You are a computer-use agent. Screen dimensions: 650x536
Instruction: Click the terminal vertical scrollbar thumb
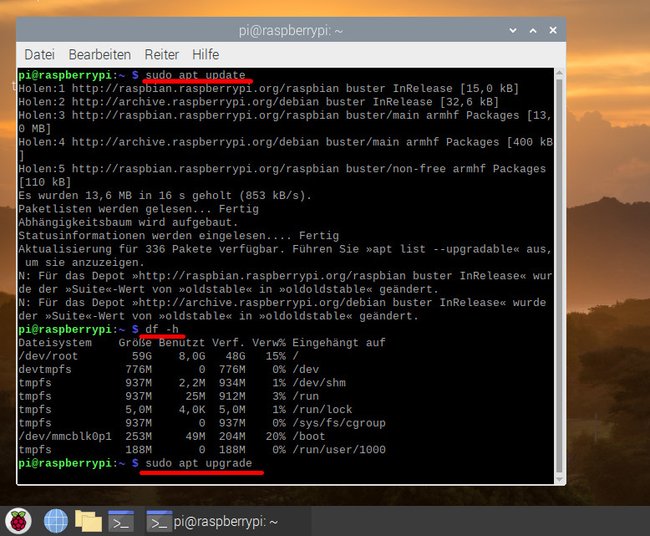[x=559, y=276]
